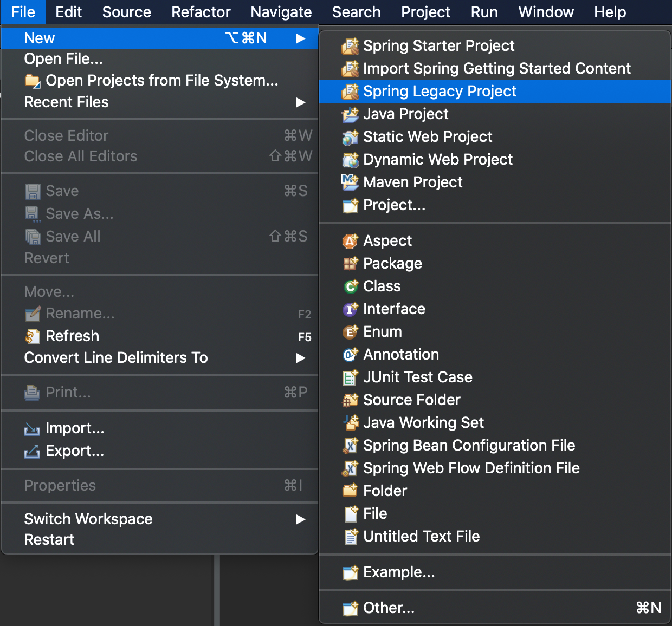Click the Source Folder icon
Image resolution: width=672 pixels, height=626 pixels.
(x=350, y=400)
